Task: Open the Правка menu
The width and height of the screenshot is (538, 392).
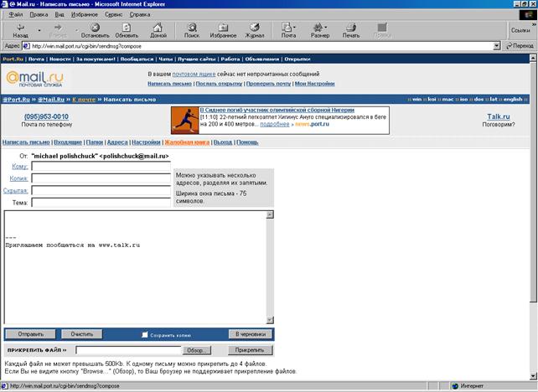Action: 39,14
